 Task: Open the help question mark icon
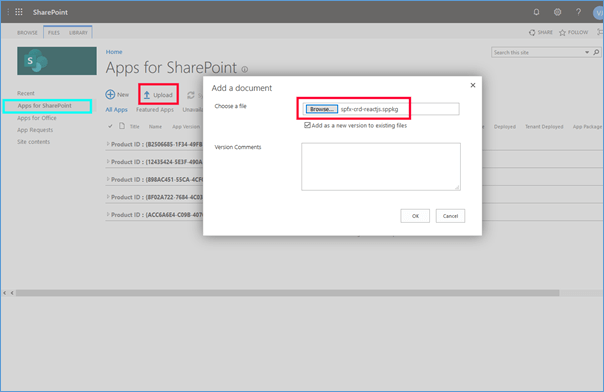(578, 12)
